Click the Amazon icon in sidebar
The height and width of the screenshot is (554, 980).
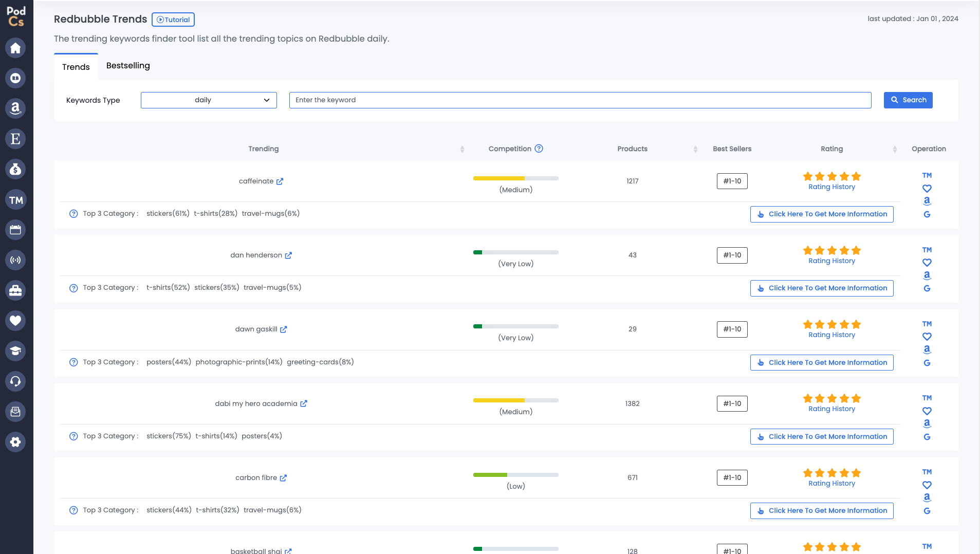click(15, 108)
